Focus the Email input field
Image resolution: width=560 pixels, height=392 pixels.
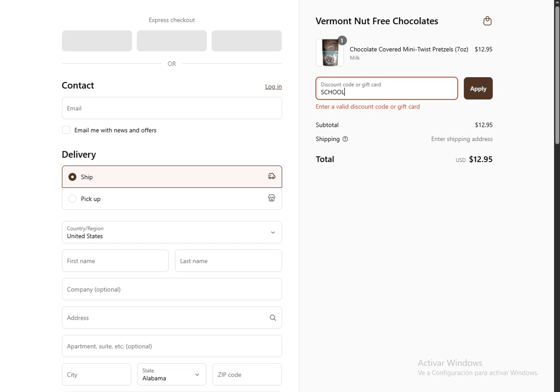click(x=172, y=108)
